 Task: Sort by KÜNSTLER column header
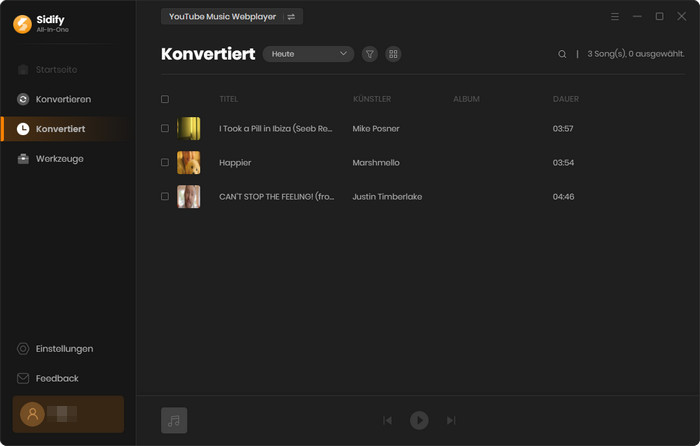click(372, 99)
